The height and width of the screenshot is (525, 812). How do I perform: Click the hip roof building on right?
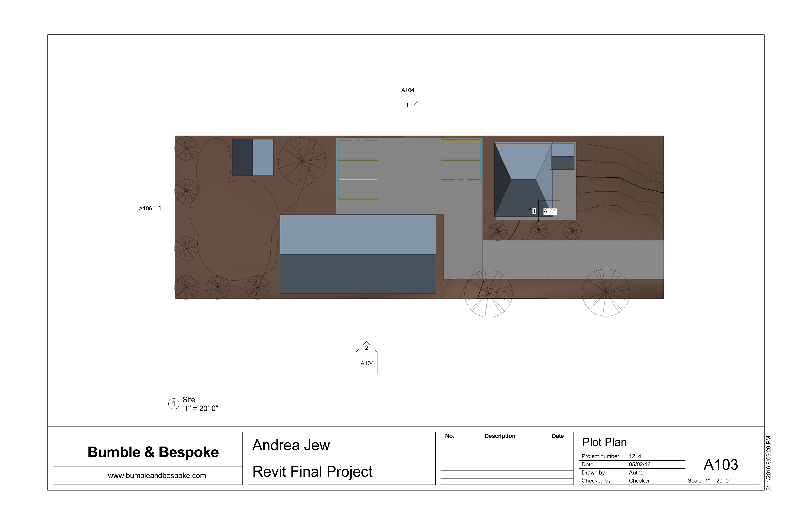pyautogui.click(x=523, y=179)
